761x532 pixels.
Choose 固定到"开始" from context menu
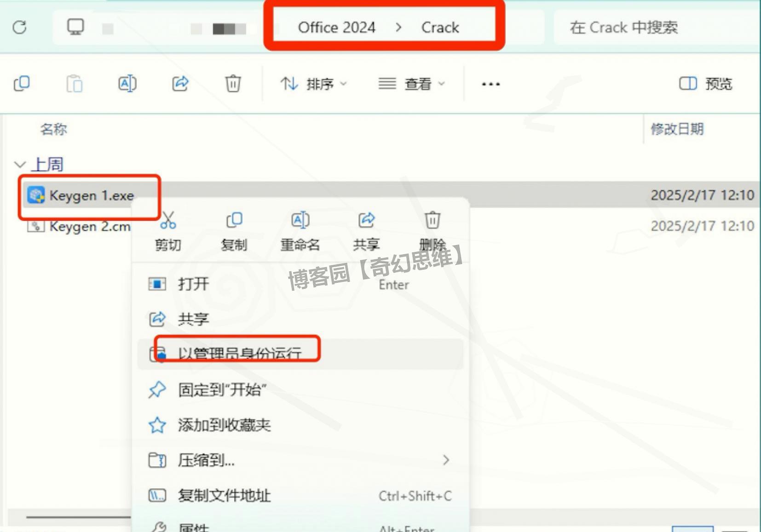[x=300, y=389]
